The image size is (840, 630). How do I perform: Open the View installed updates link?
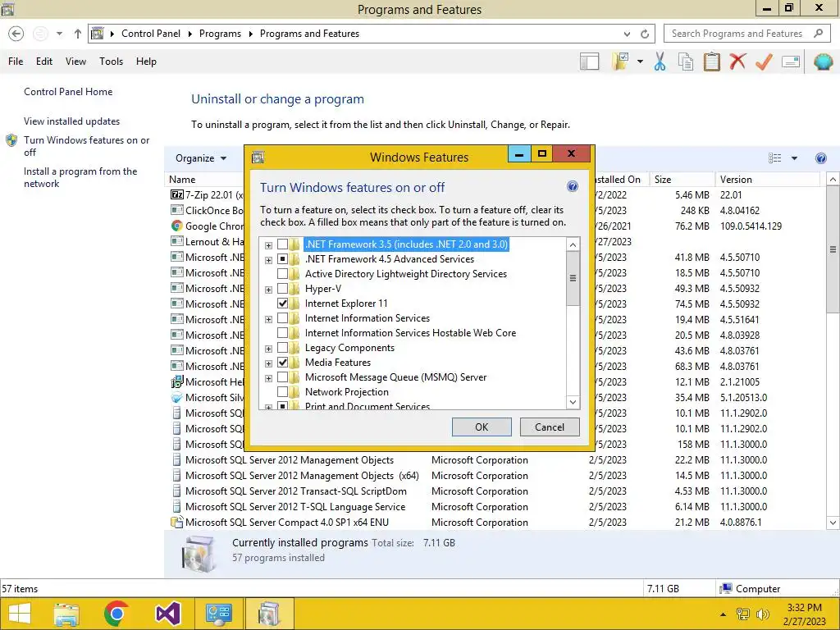click(72, 121)
